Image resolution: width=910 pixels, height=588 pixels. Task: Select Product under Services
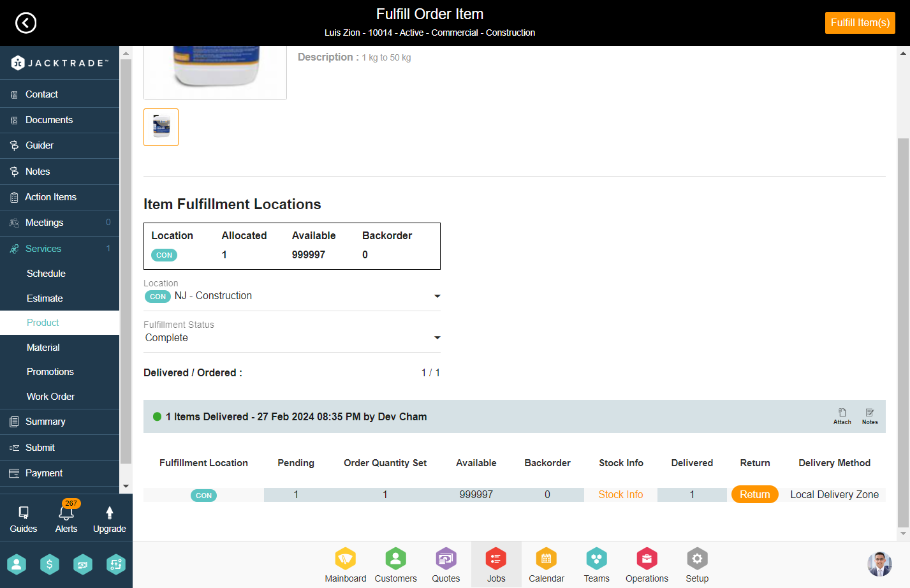[43, 323]
